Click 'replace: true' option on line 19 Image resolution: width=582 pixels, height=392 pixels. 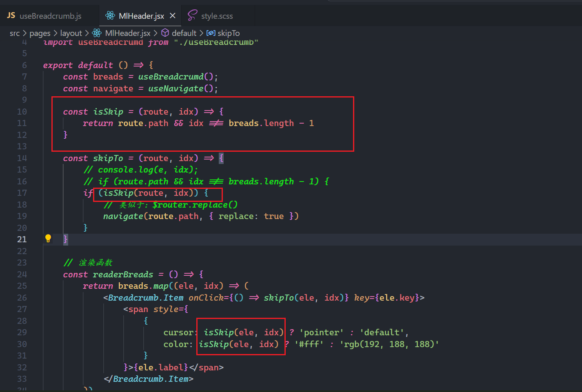pos(251,216)
